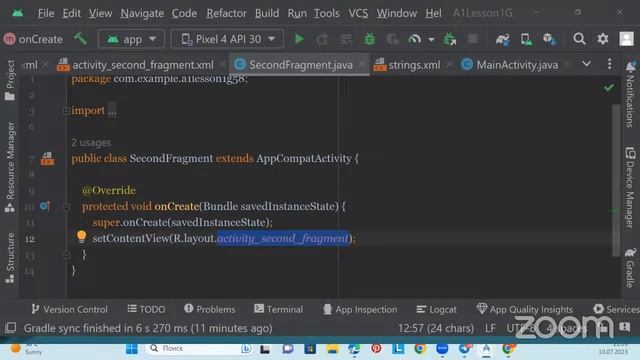Image resolution: width=640 pixels, height=360 pixels.
Task: Click the Make Project hammer icon
Action: [x=80, y=39]
